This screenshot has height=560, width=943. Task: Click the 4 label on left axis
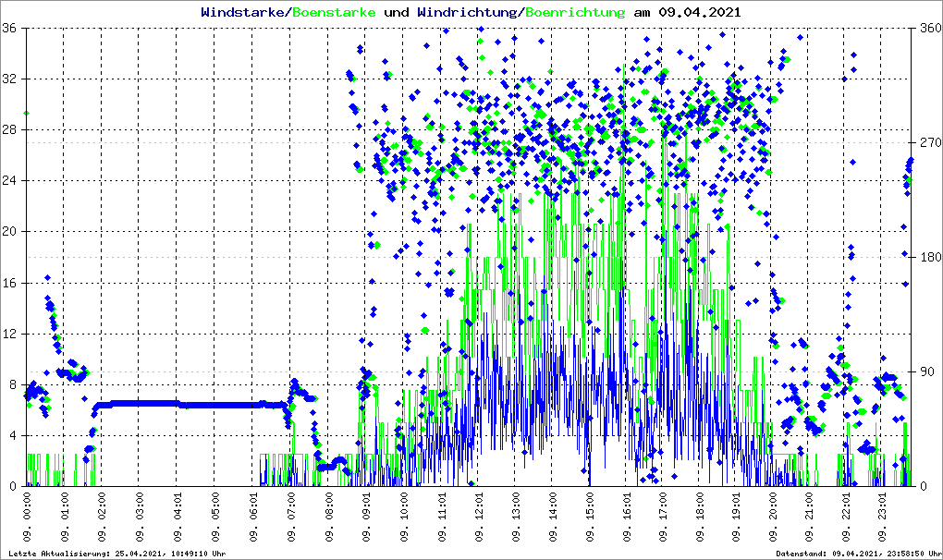[15, 435]
